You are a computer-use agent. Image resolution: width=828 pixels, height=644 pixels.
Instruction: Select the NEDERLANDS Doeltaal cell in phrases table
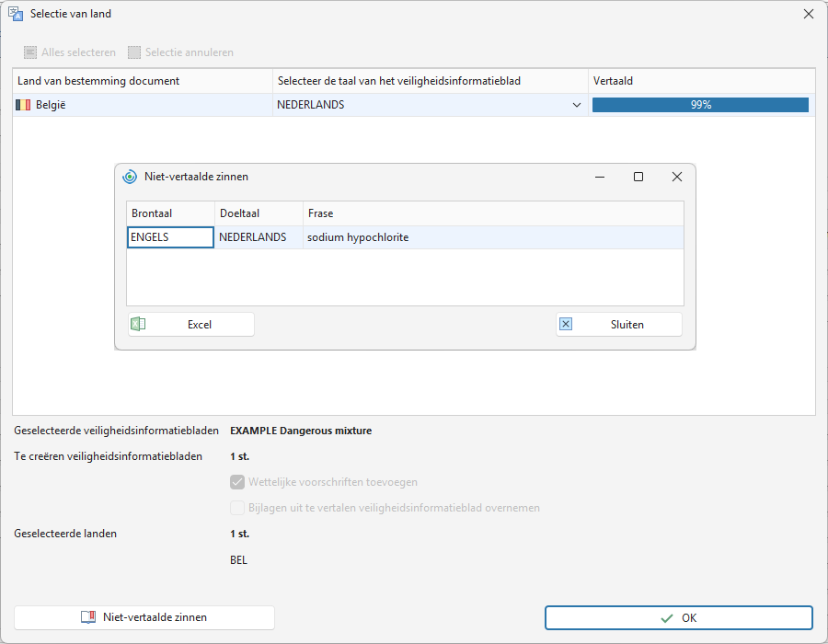point(259,237)
